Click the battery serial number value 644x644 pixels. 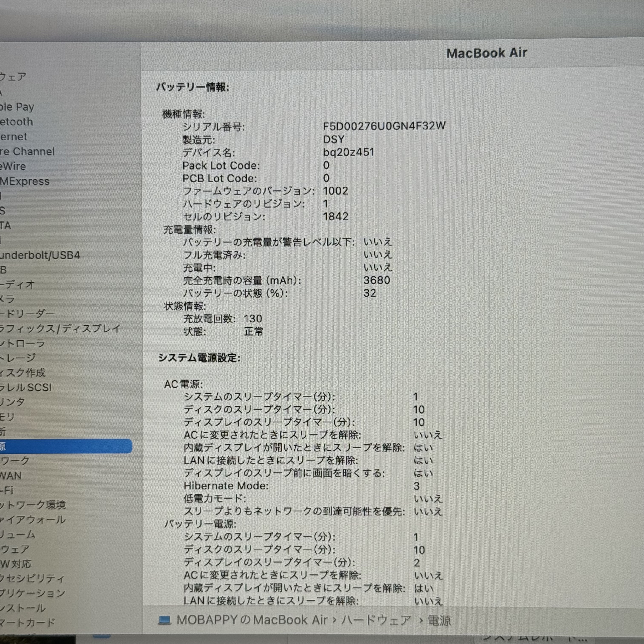pos(384,126)
